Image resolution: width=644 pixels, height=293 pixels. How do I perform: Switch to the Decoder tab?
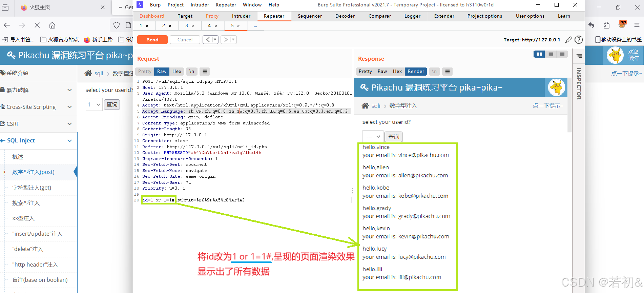click(x=345, y=16)
